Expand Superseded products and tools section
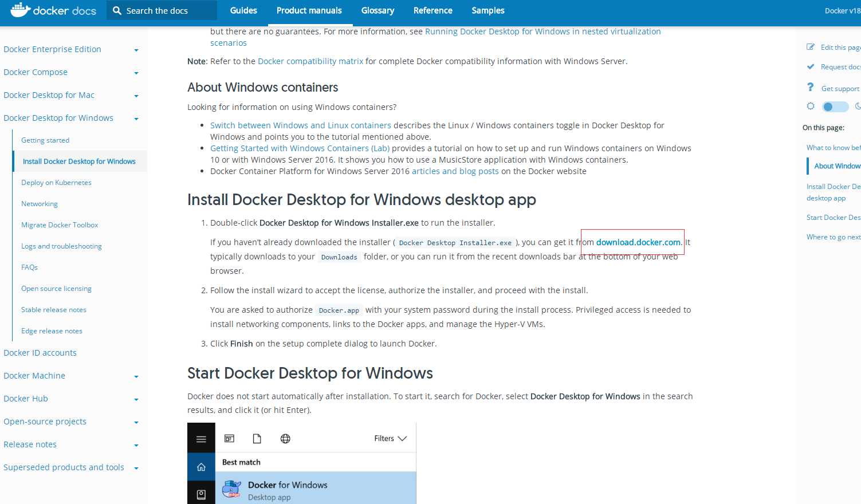The height and width of the screenshot is (504, 861). click(x=136, y=468)
